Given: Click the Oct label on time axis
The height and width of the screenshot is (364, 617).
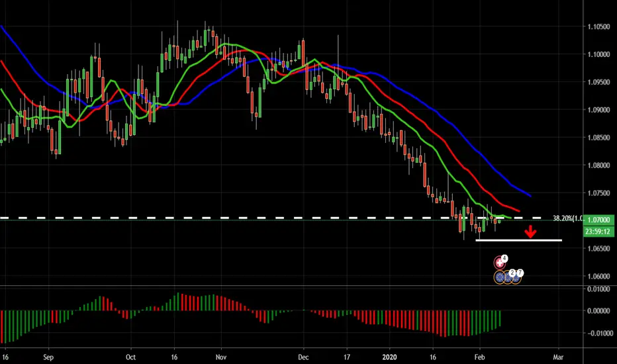Looking at the screenshot, I should pyautogui.click(x=130, y=357).
